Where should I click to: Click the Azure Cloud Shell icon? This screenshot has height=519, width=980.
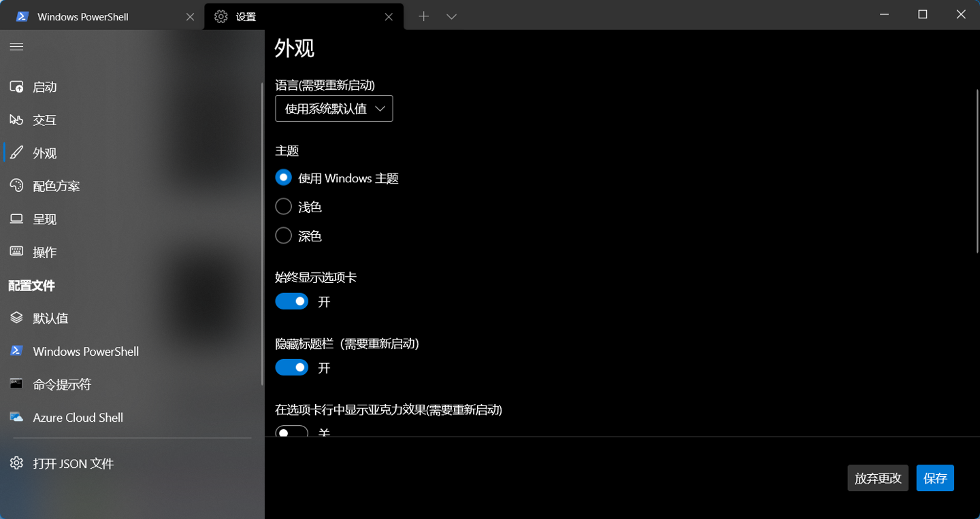tap(16, 417)
